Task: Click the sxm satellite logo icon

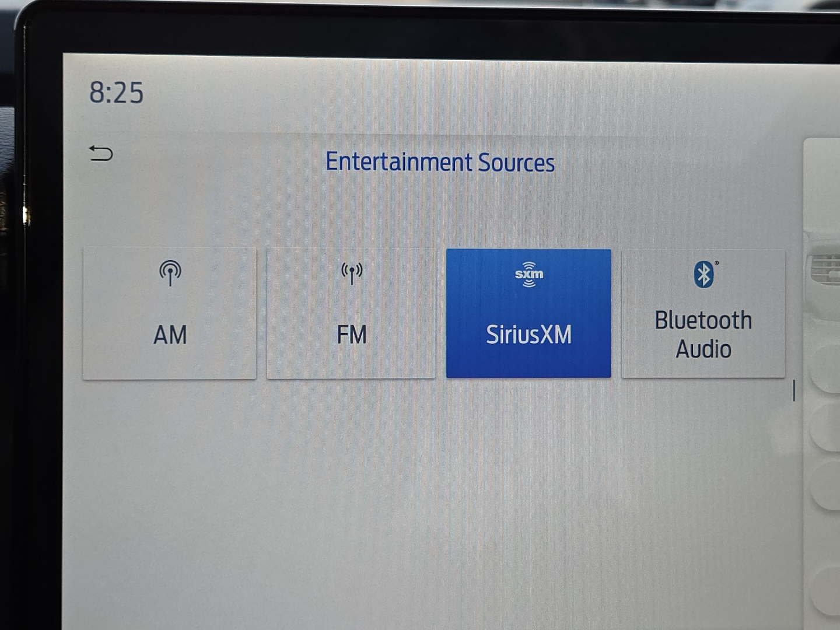Action: [528, 274]
